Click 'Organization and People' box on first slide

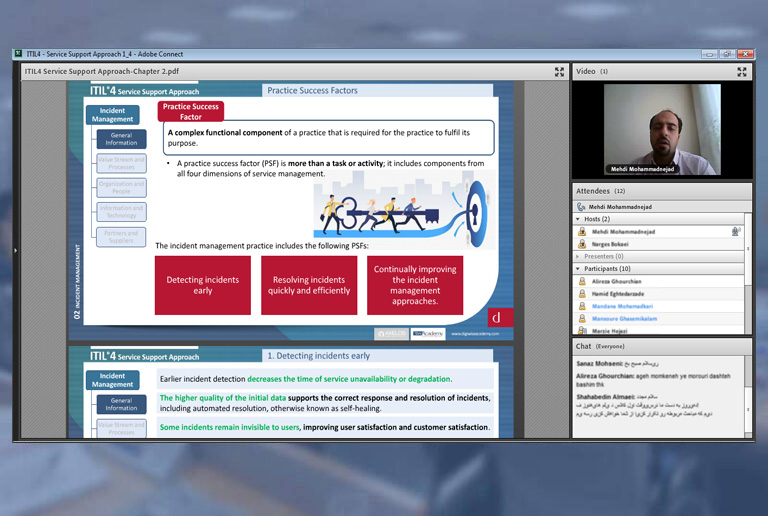pos(121,188)
